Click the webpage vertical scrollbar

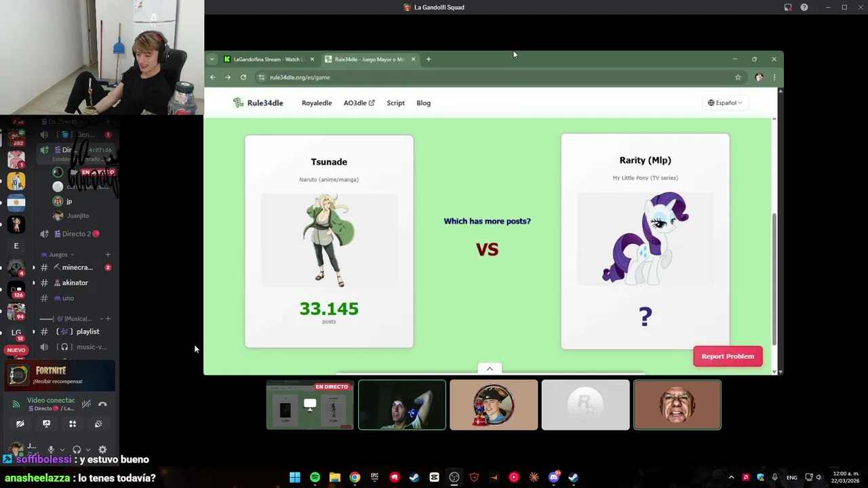774,278
